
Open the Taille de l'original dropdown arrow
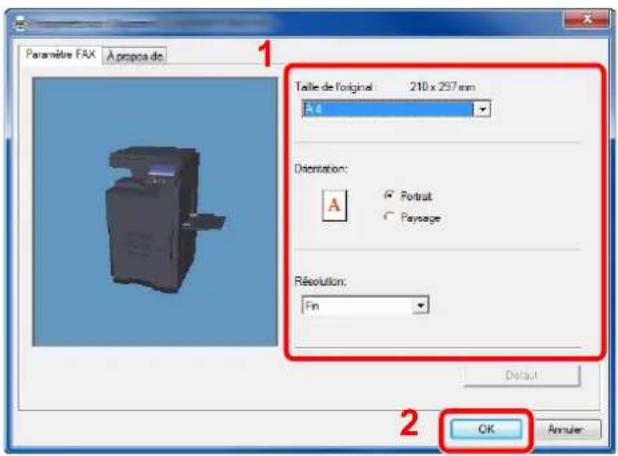[x=482, y=109]
